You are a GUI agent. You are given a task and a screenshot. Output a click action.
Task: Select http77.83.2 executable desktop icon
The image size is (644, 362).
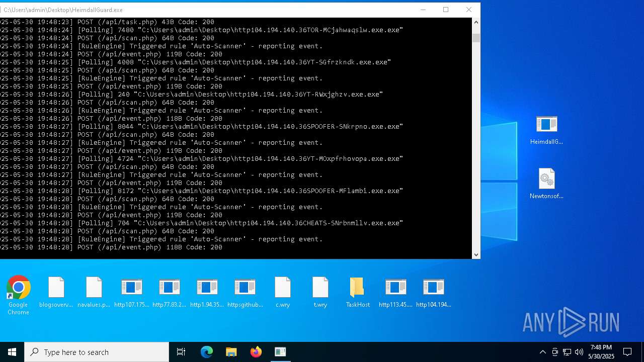tap(170, 292)
